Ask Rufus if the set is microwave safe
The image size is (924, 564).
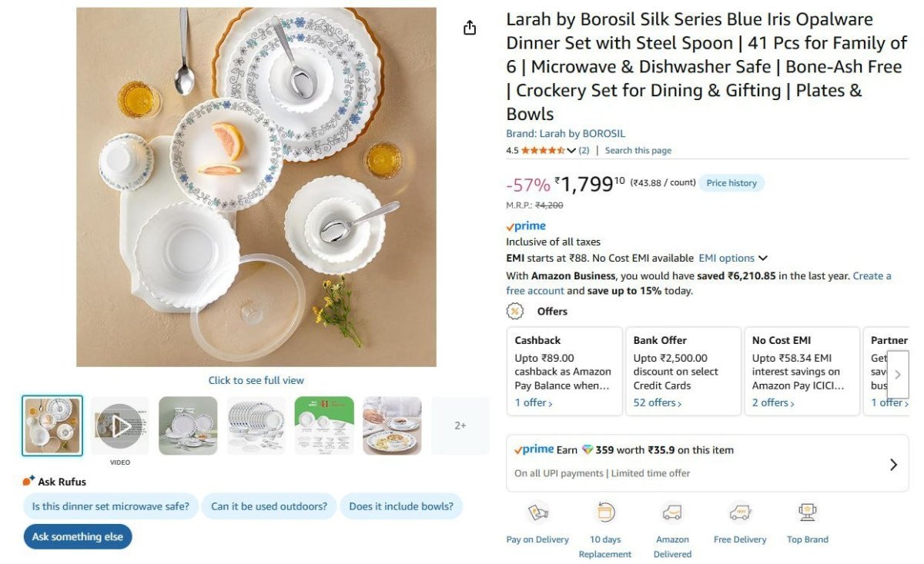click(110, 506)
